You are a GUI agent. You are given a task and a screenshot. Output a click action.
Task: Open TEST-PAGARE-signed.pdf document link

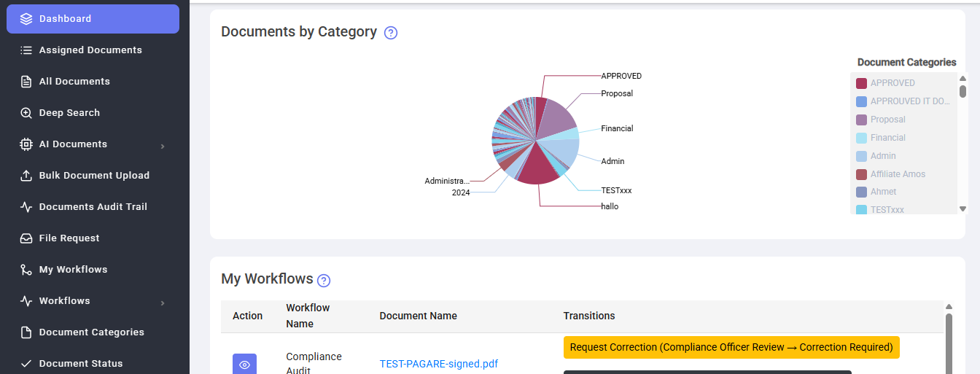[x=439, y=364]
